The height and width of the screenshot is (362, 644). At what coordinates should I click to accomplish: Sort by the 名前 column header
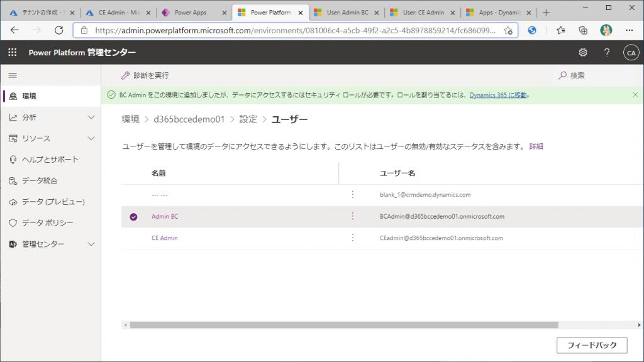tap(158, 173)
